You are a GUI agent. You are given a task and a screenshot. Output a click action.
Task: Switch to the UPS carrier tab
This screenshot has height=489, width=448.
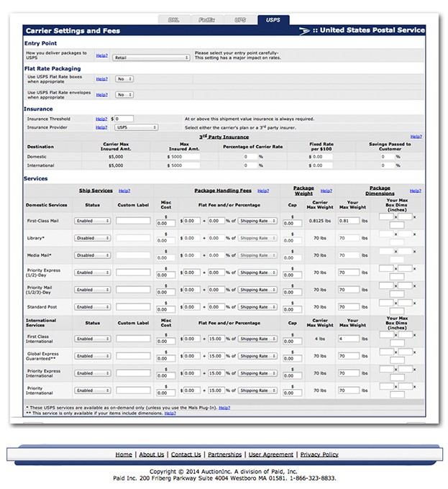coord(240,20)
